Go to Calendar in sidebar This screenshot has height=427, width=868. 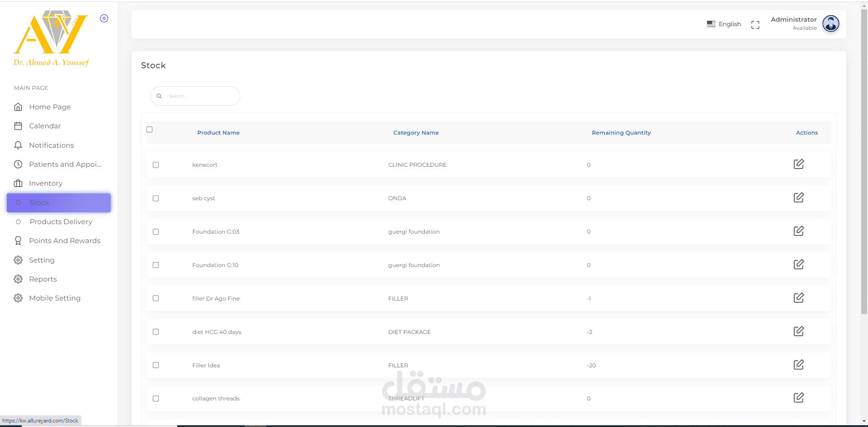point(59,126)
